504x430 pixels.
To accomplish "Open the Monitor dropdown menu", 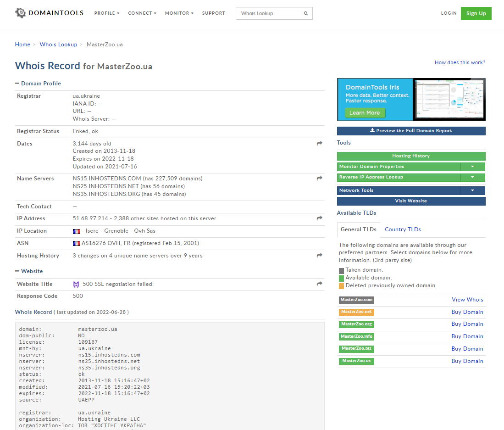I will click(179, 13).
